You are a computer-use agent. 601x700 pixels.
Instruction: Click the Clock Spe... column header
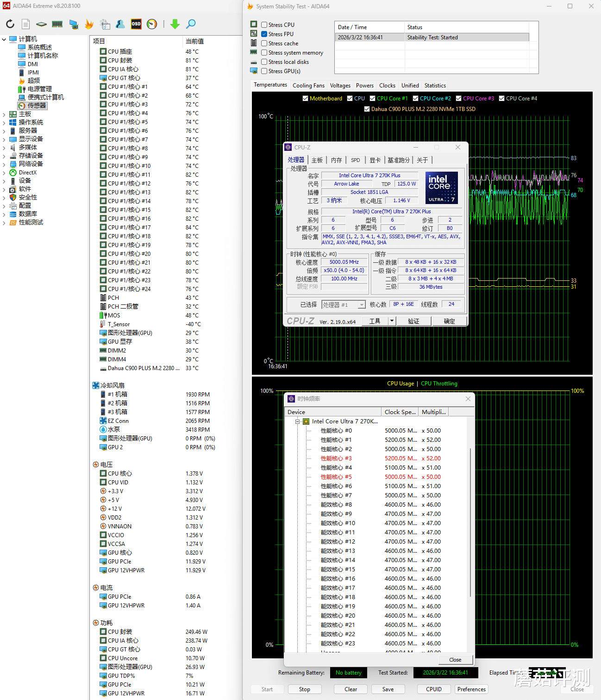tap(400, 412)
